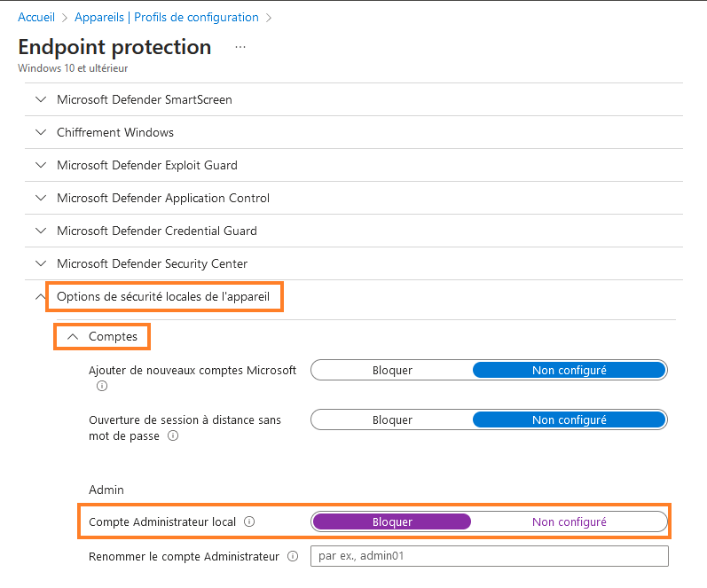This screenshot has height=588, width=707.
Task: Open the ellipsis menu next to Endpoint protection
Action: point(240,47)
